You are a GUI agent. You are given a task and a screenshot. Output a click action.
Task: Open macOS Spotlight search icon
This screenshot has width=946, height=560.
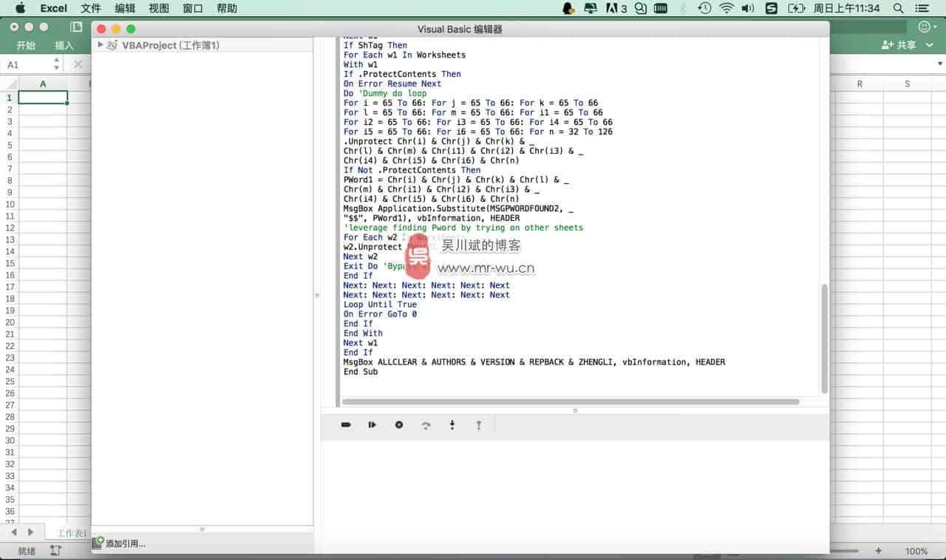(x=899, y=8)
